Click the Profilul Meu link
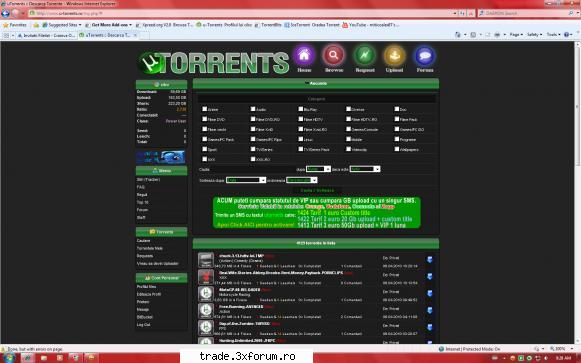 coord(146,287)
